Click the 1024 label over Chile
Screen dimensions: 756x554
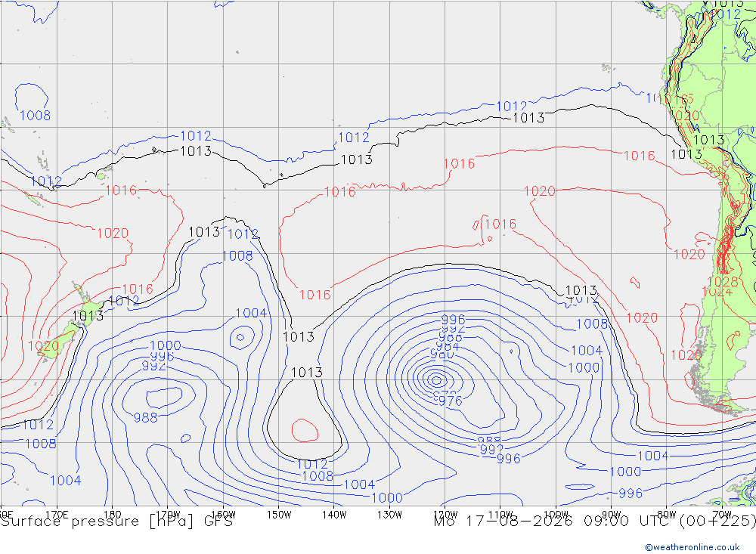pos(717,292)
